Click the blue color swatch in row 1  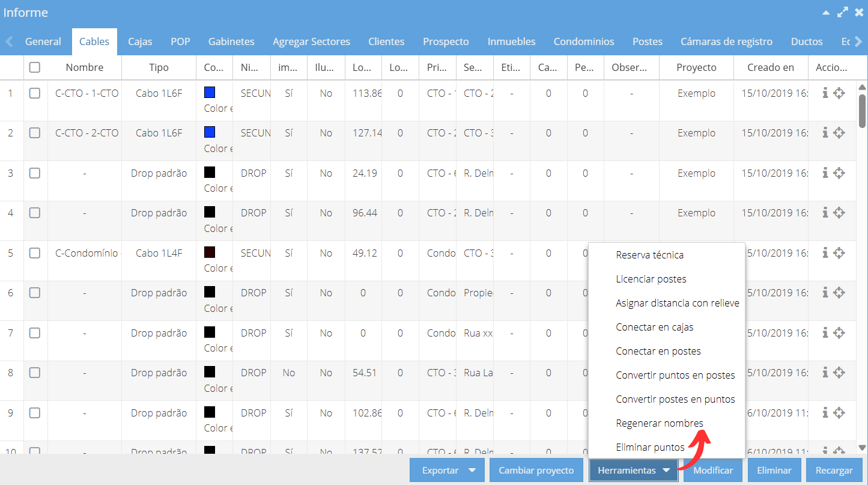(x=210, y=93)
